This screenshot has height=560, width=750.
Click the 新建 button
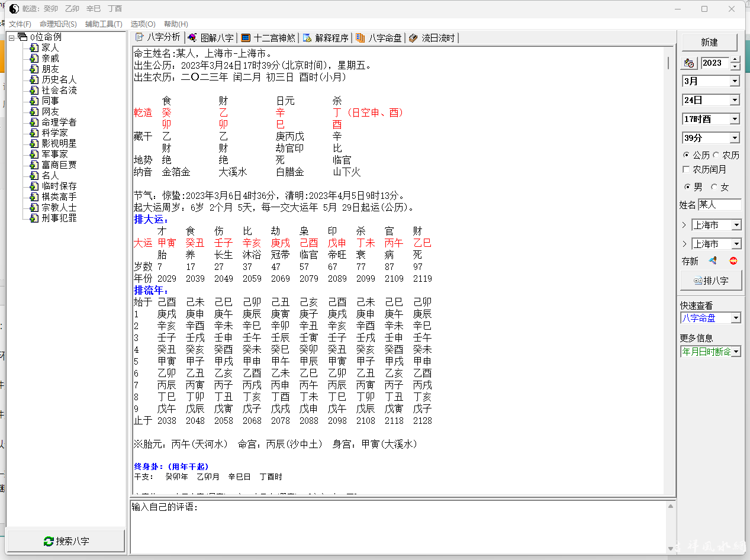tap(709, 43)
